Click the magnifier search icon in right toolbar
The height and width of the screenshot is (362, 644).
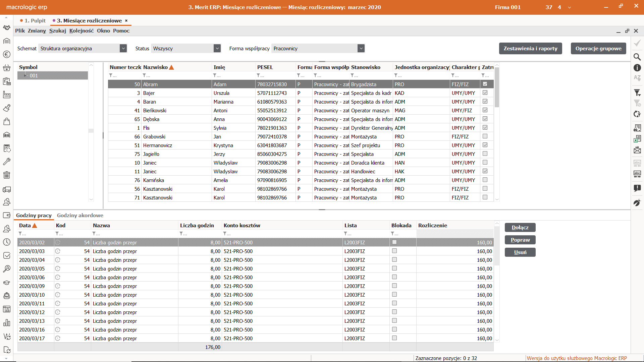637,57
